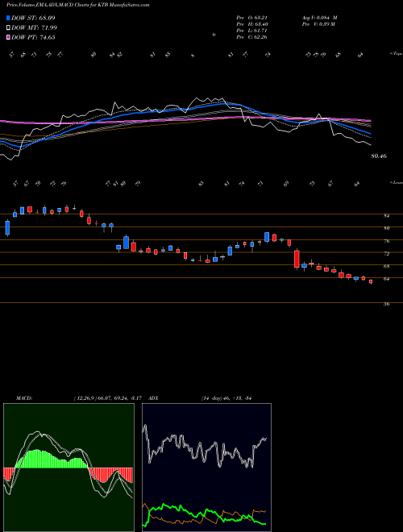
Task: Click the 'MACD:' panel heading
Action: [24, 398]
